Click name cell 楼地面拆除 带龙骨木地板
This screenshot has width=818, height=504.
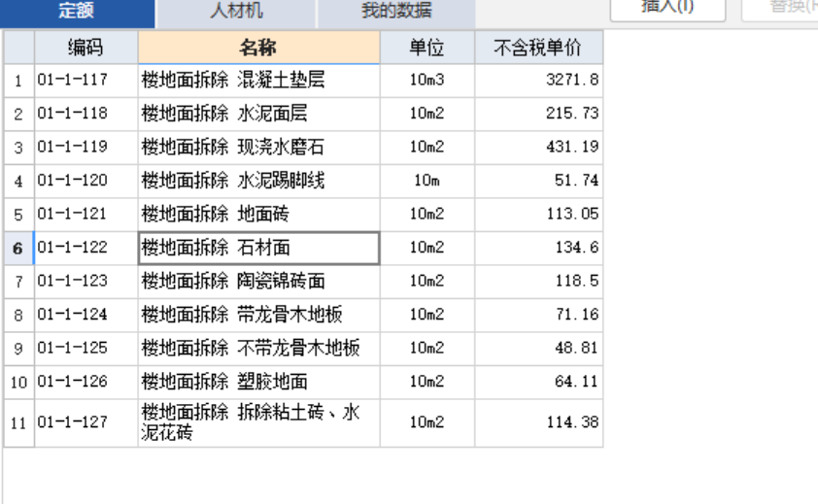258,315
